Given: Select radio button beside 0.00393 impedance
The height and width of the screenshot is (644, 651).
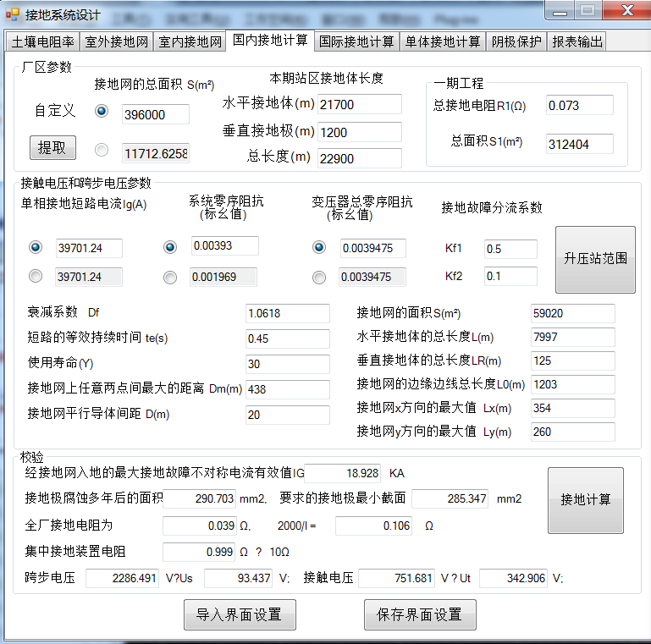Looking at the screenshot, I should (170, 247).
